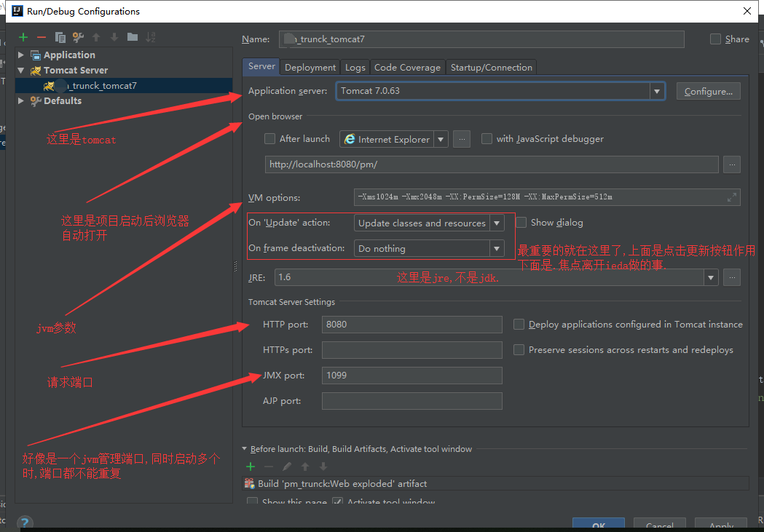This screenshot has height=532, width=764.
Task: Move the configuration up in the list
Action: click(x=96, y=37)
